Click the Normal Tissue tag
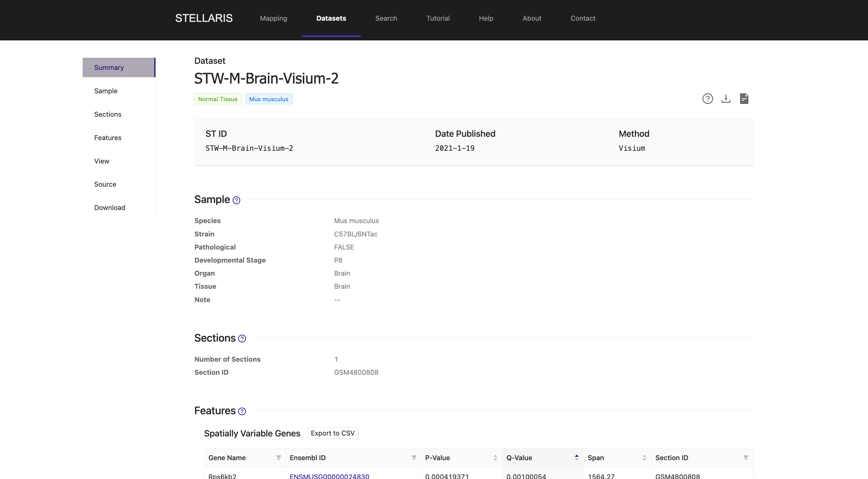The width and height of the screenshot is (868, 479). coord(218,99)
